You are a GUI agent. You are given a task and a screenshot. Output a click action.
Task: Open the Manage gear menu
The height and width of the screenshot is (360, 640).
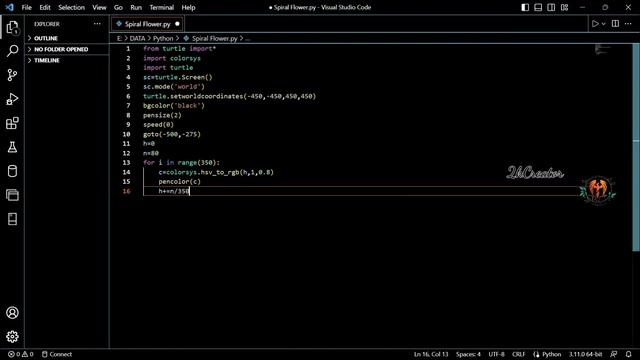point(12,337)
